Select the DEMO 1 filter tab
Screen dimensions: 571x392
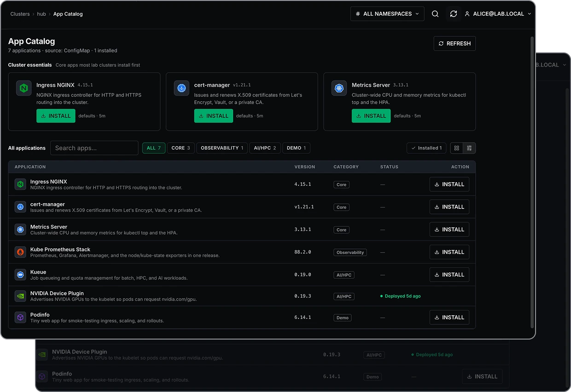point(296,148)
